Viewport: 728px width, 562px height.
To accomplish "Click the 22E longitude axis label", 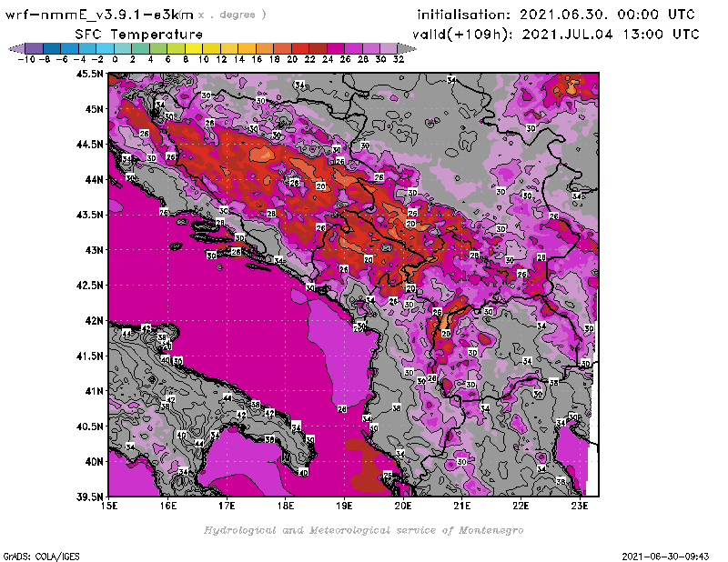I will click(521, 506).
